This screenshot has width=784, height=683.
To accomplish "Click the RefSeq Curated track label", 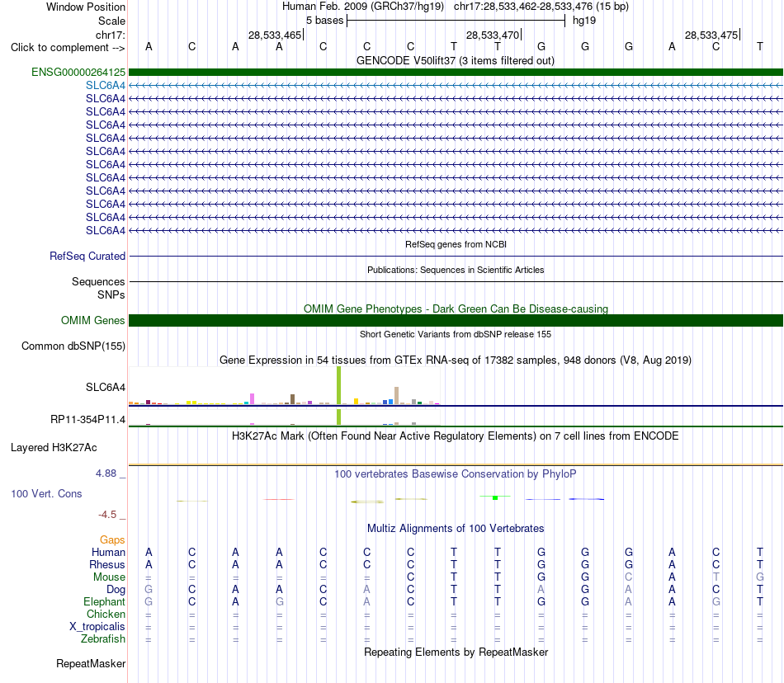I will point(87,256).
